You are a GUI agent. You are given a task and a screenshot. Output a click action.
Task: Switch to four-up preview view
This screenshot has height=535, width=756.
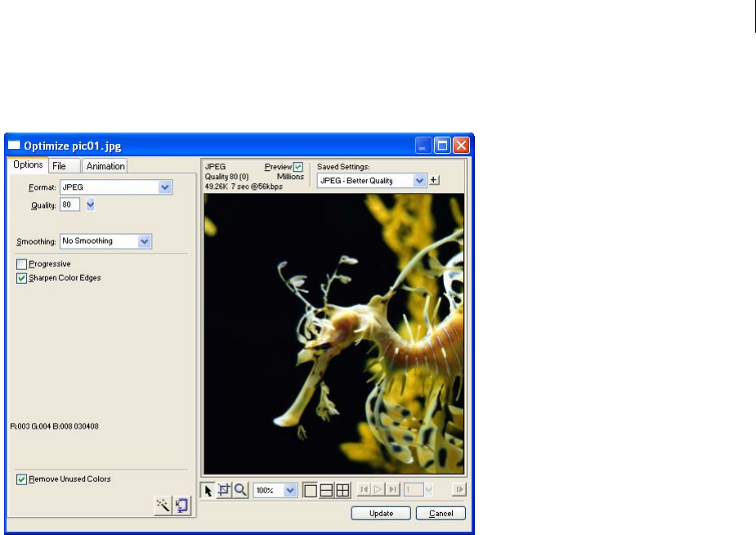coord(342,491)
